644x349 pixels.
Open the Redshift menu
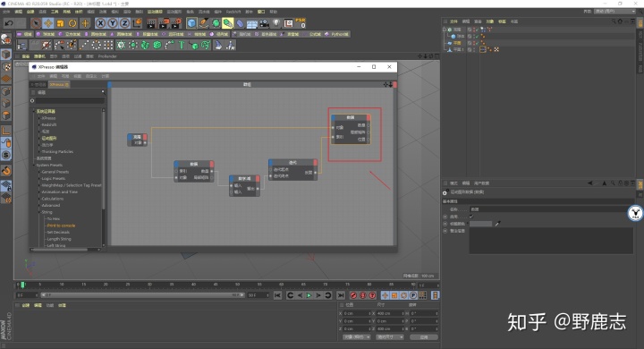pos(233,12)
